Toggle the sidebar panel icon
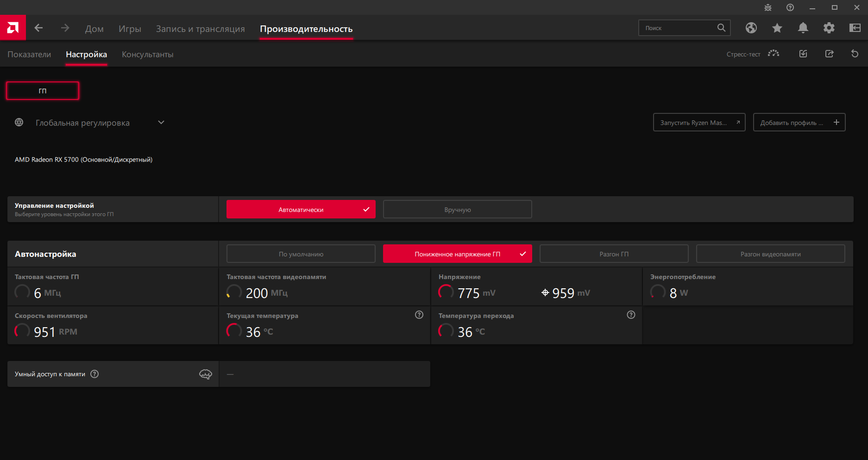The height and width of the screenshot is (460, 868). click(x=855, y=28)
